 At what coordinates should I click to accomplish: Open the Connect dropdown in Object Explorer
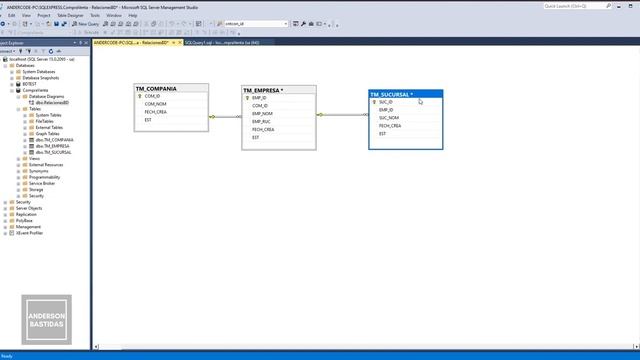click(x=8, y=51)
